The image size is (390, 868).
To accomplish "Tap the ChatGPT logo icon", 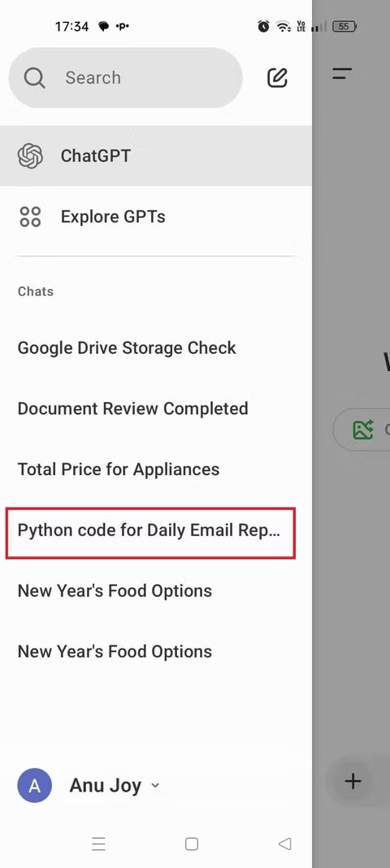I will [30, 155].
